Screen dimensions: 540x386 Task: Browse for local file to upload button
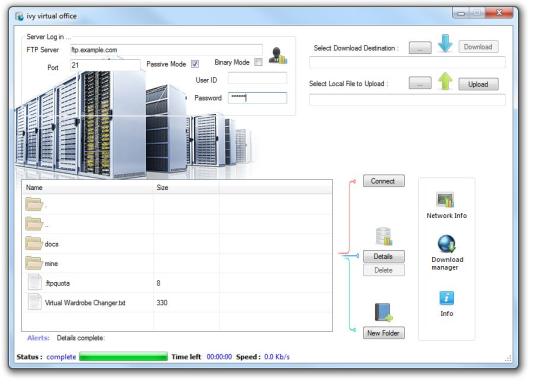pyautogui.click(x=420, y=83)
